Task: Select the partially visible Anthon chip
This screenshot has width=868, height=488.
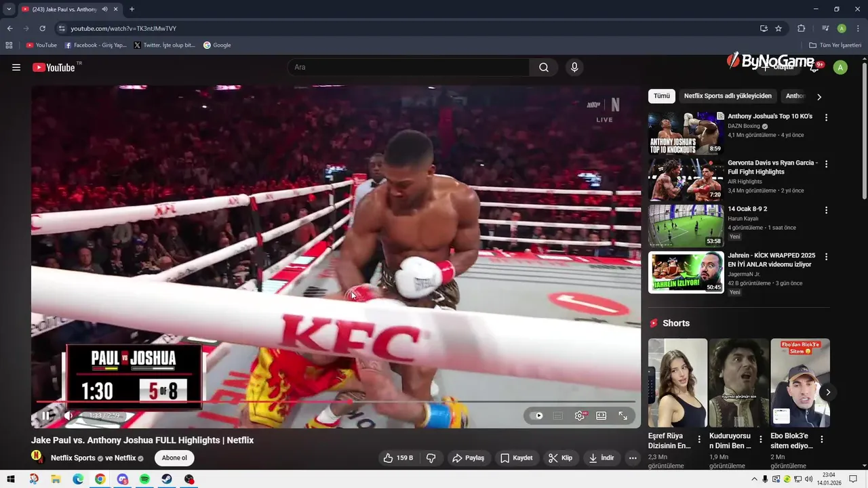Action: [795, 96]
